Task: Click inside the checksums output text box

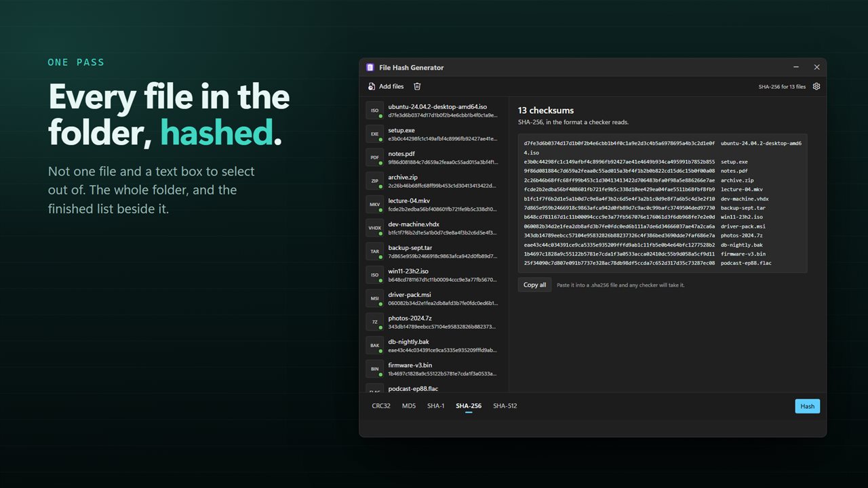Action: (x=663, y=203)
